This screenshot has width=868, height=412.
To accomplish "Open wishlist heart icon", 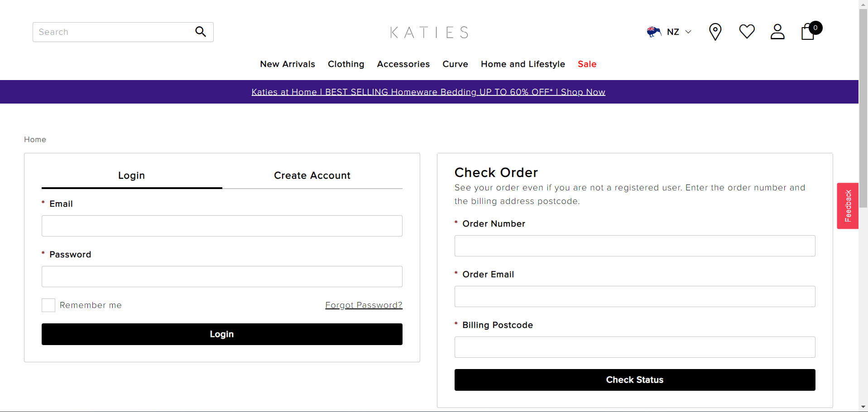I will [x=747, y=32].
